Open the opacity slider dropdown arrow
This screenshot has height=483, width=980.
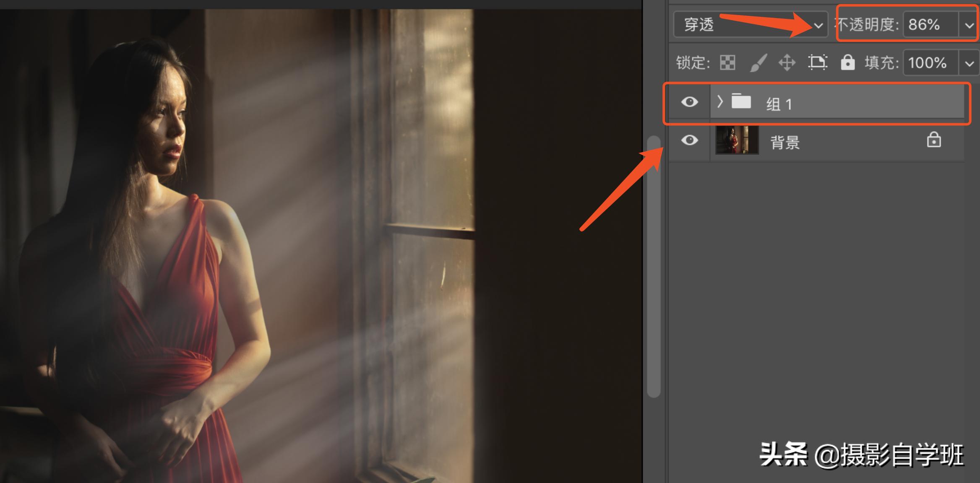[x=969, y=26]
